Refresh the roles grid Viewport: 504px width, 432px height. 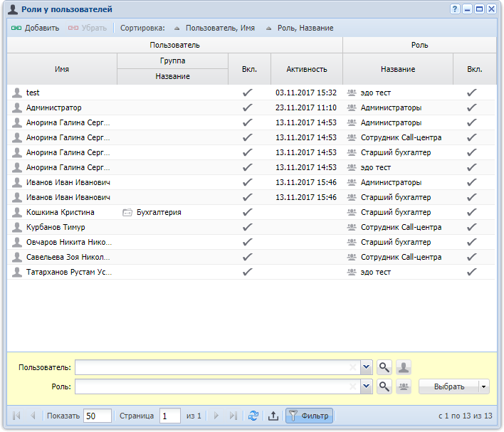click(253, 416)
